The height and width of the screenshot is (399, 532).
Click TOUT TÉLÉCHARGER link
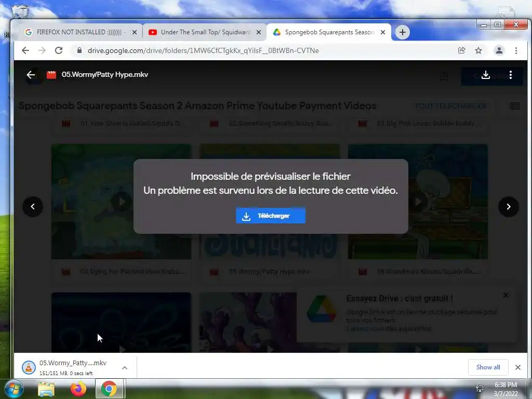point(450,106)
